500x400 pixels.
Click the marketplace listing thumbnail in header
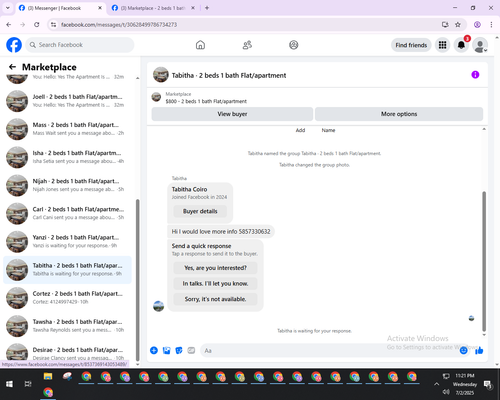156,97
